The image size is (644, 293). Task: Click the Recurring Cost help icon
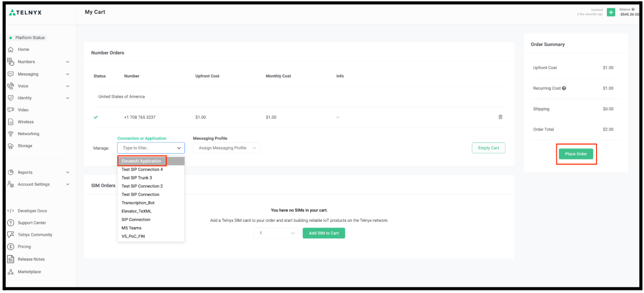(x=565, y=88)
